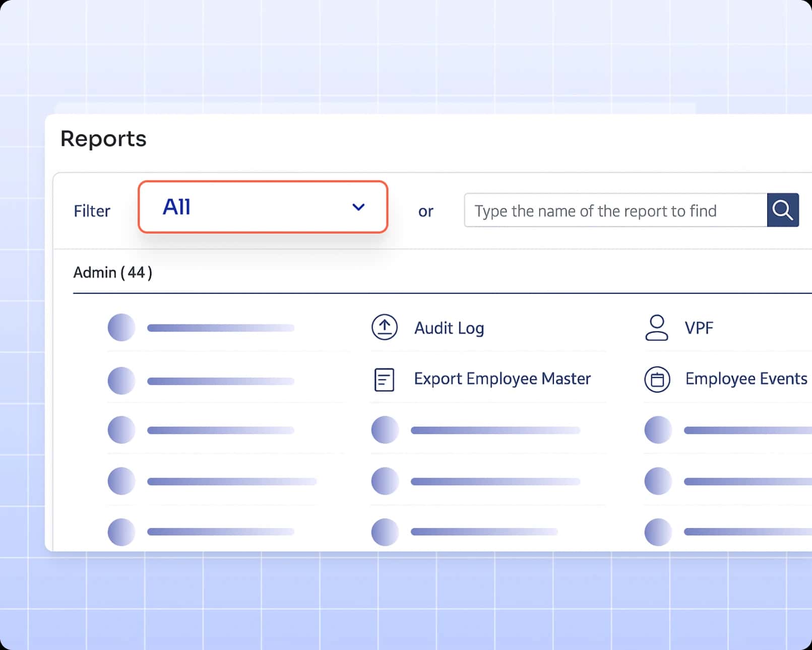Open the All filter dropdown
This screenshot has height=650, width=812.
(x=263, y=207)
